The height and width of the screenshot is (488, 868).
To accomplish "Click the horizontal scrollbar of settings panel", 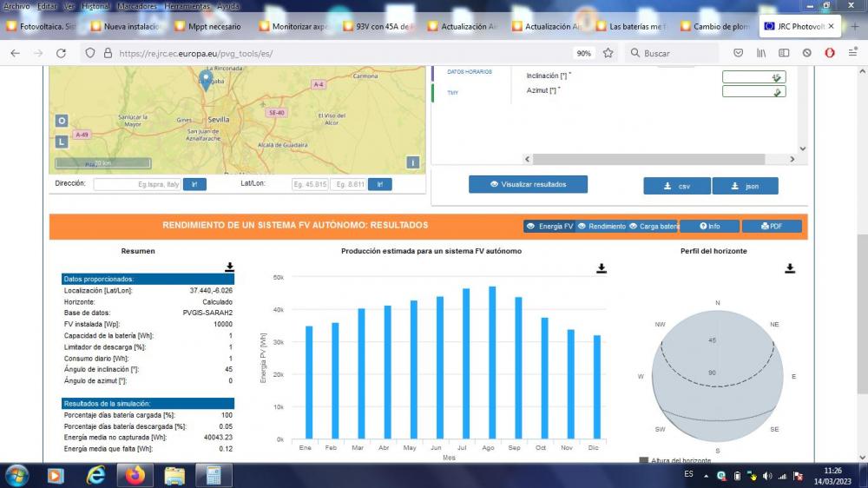I will (x=648, y=159).
